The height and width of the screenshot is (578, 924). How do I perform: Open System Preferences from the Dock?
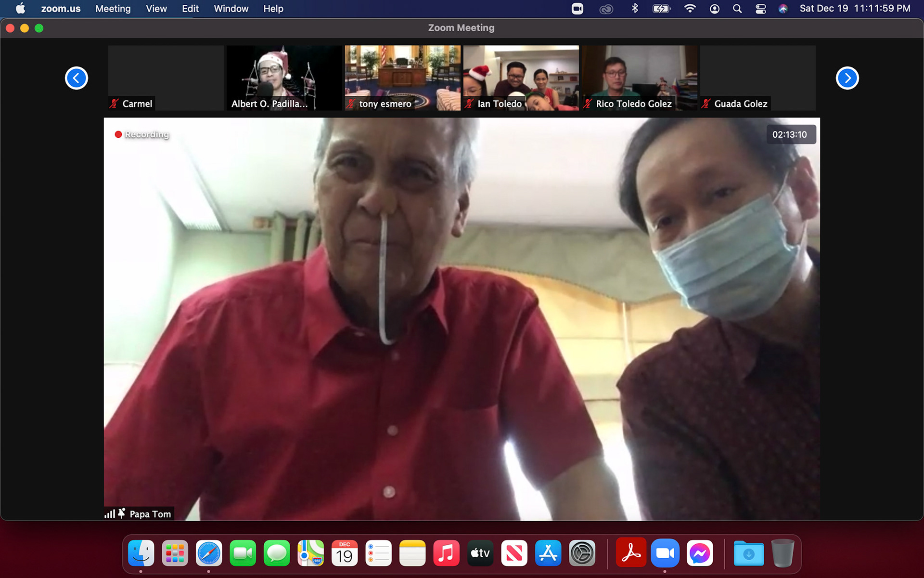[x=582, y=553]
